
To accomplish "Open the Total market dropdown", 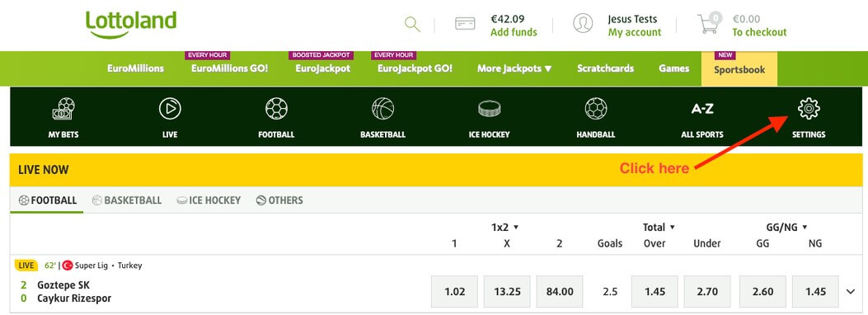I will coord(659,227).
